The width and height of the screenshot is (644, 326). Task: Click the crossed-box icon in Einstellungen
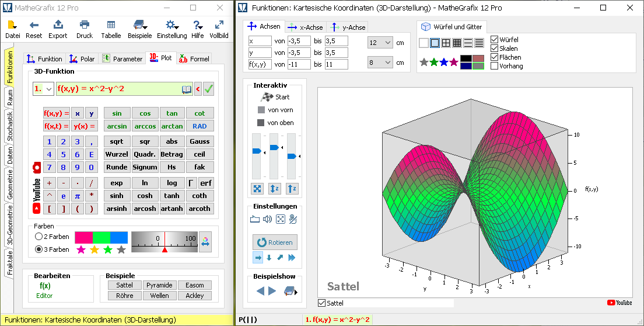coord(280,219)
